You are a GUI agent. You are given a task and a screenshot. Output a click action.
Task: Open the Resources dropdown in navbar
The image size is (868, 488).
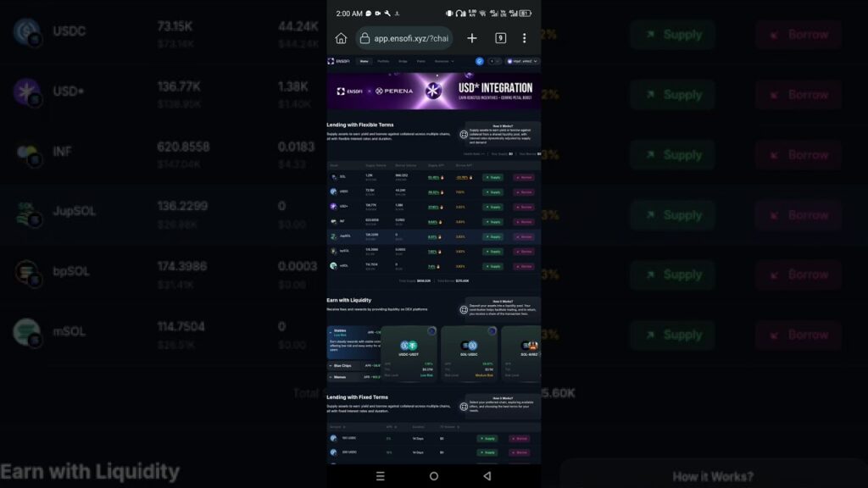pyautogui.click(x=444, y=61)
